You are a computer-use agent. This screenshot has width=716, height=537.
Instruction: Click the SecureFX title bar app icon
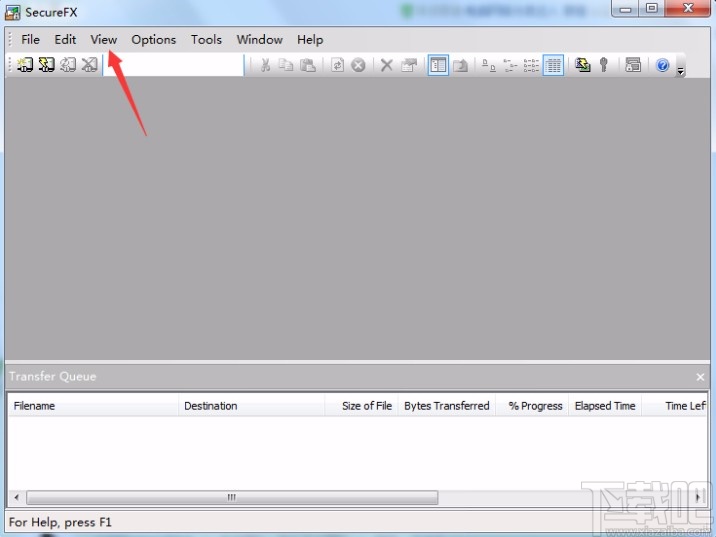(13, 12)
